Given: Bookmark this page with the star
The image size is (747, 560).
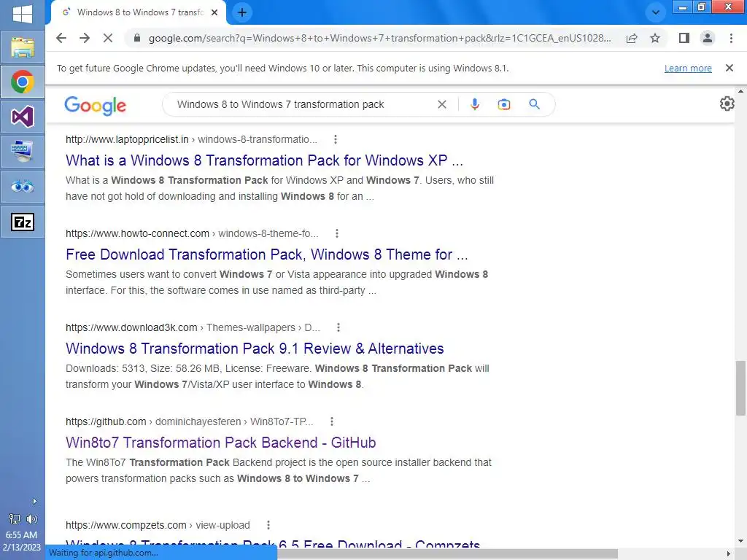Looking at the screenshot, I should point(655,38).
